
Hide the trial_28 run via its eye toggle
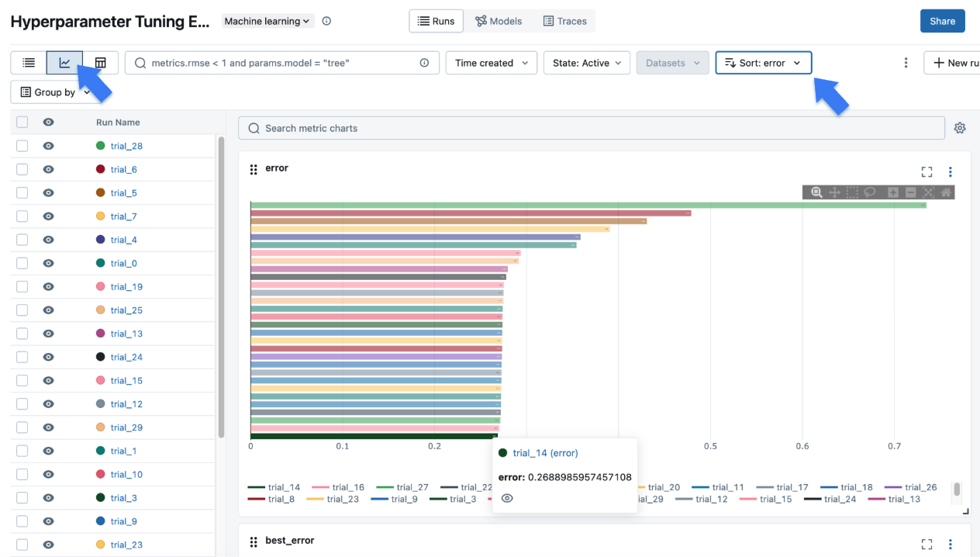point(48,145)
